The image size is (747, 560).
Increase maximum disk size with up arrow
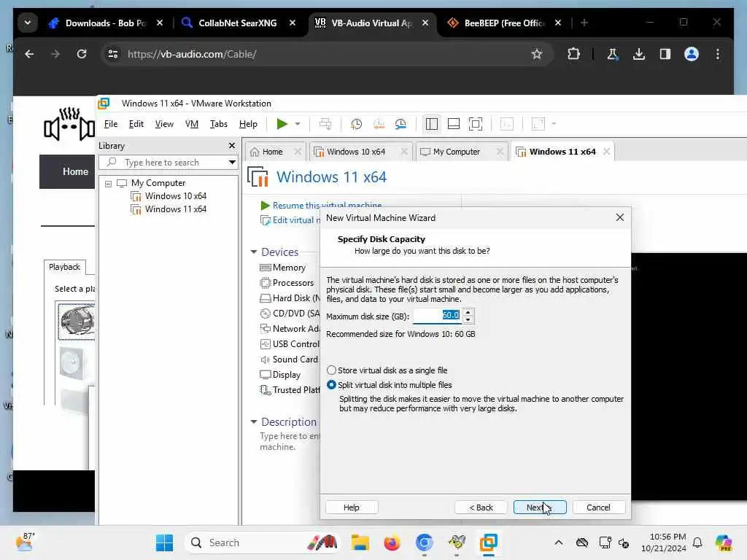(468, 312)
